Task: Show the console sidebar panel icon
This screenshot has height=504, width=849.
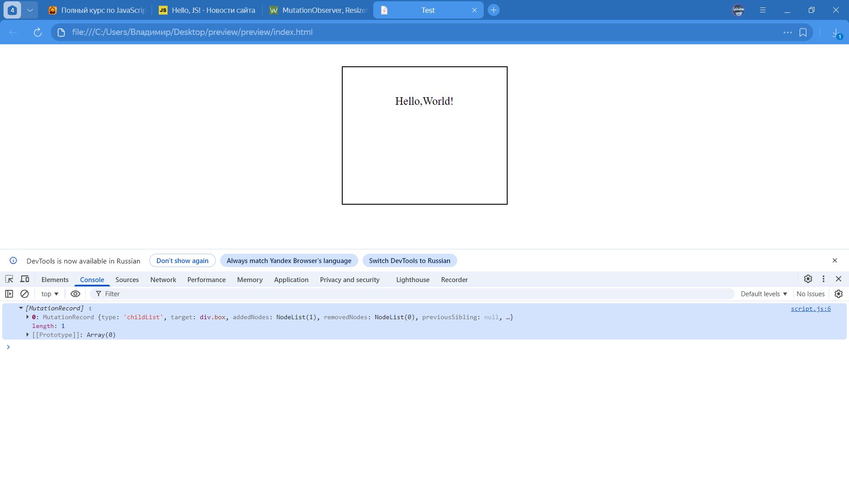Action: 9,294
